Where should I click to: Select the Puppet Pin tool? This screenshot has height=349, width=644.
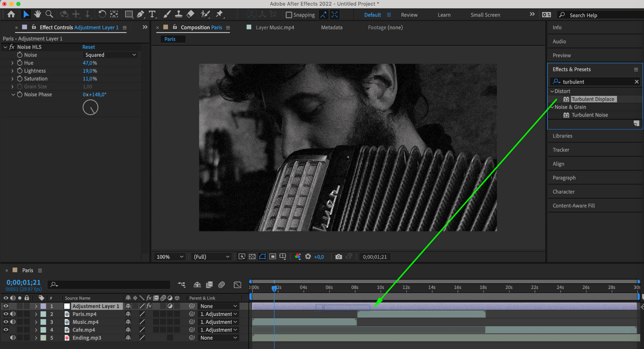pyautogui.click(x=219, y=14)
